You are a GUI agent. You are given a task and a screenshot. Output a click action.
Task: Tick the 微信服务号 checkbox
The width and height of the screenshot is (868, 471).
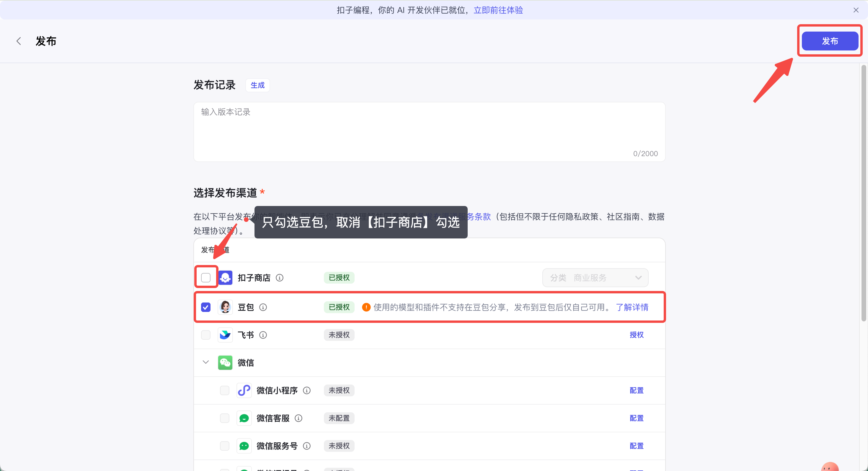point(224,446)
